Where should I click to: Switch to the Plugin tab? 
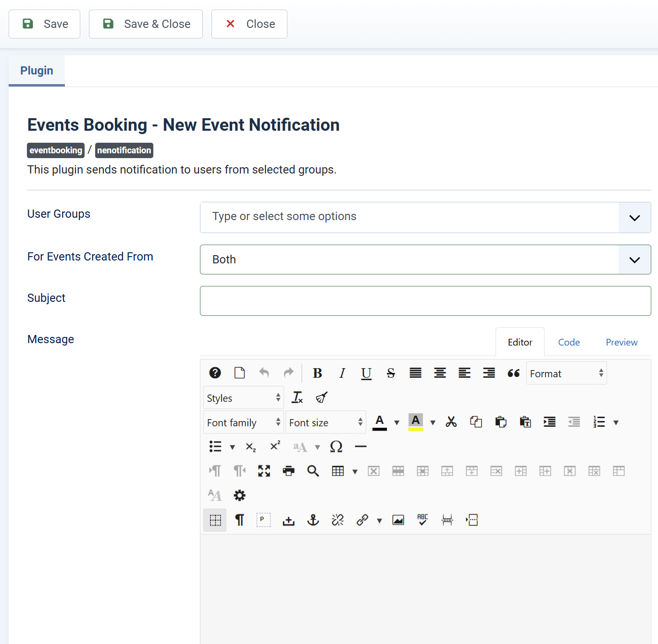click(x=37, y=71)
